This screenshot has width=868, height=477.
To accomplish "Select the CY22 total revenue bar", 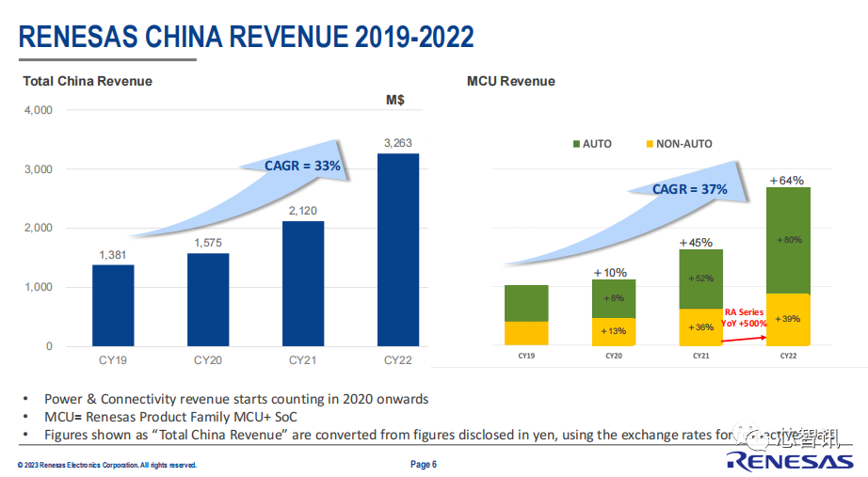I will (x=398, y=249).
